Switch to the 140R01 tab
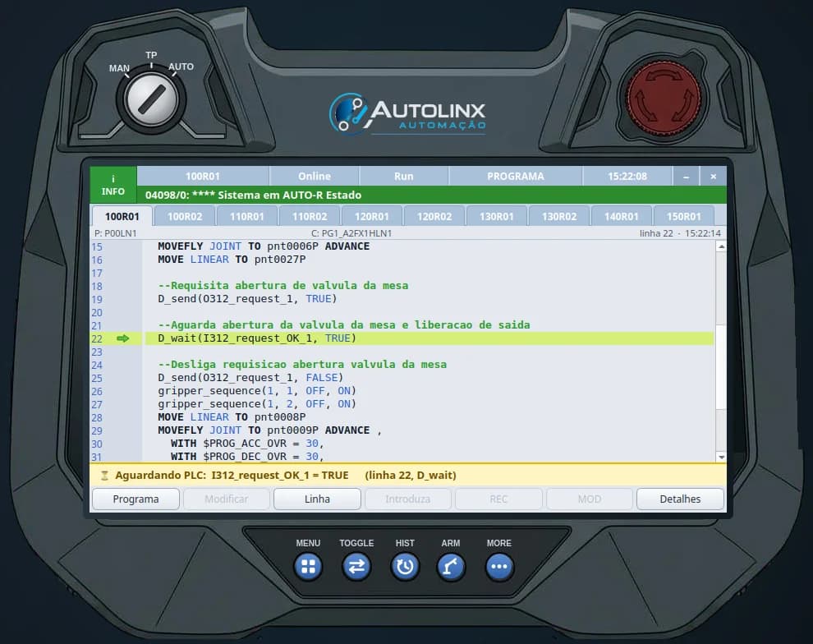The image size is (813, 644). (621, 216)
